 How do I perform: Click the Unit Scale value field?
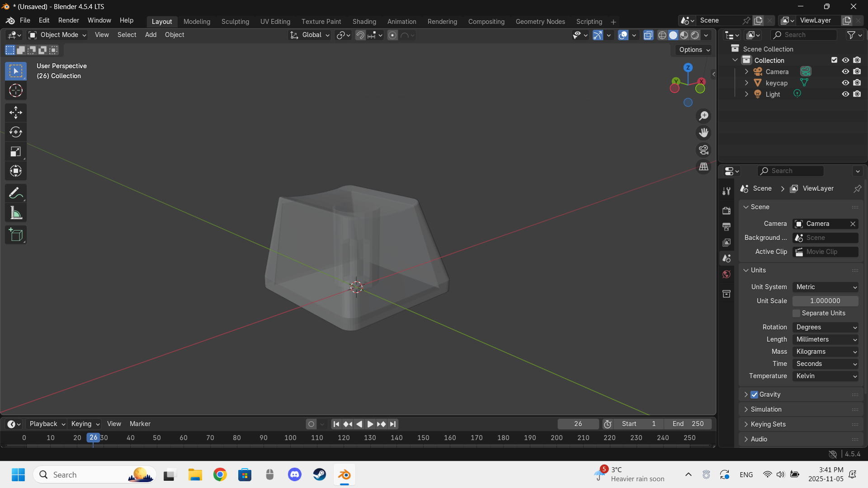tap(825, 301)
